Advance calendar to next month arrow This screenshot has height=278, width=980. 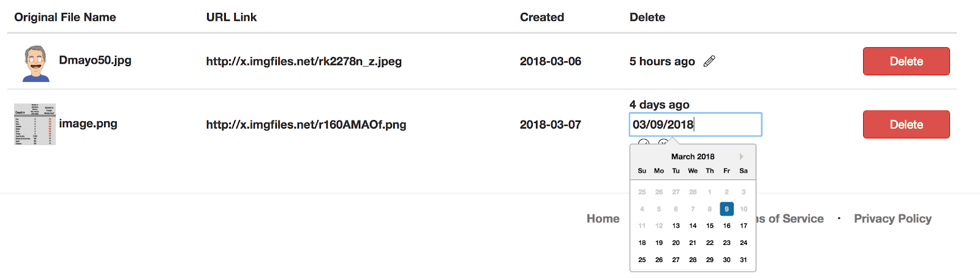click(x=741, y=156)
